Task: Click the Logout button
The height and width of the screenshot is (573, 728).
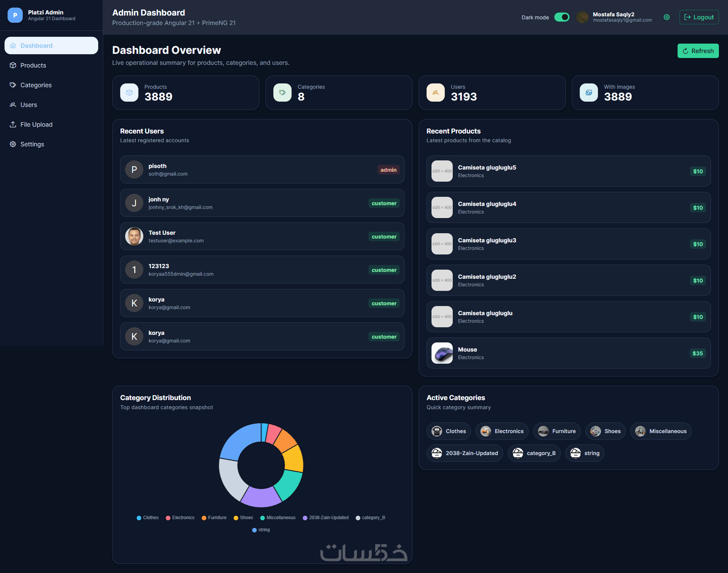Action: [x=699, y=17]
